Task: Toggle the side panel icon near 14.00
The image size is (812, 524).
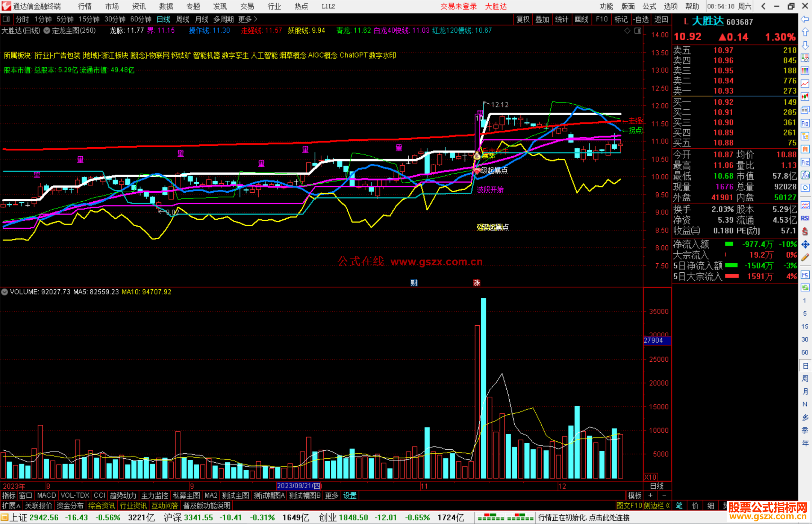Action: (x=638, y=31)
